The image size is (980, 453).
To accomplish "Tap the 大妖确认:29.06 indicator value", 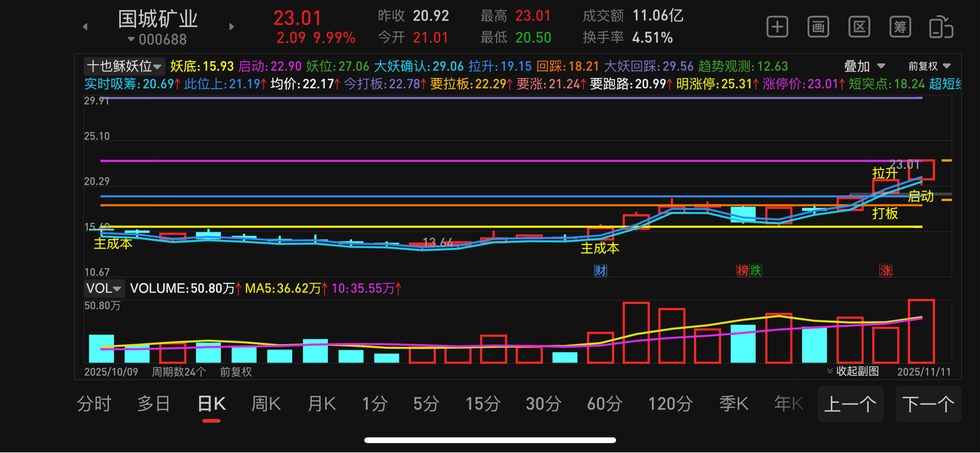I will pos(418,67).
